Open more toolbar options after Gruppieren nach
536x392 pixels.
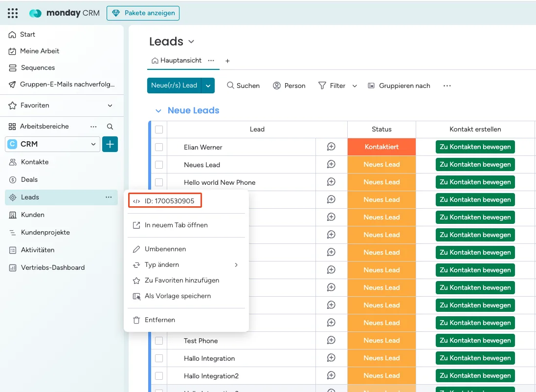click(447, 86)
